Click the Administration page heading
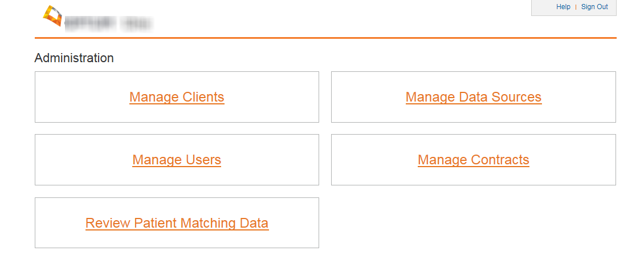Image resolution: width=644 pixels, height=267 pixels. [74, 58]
